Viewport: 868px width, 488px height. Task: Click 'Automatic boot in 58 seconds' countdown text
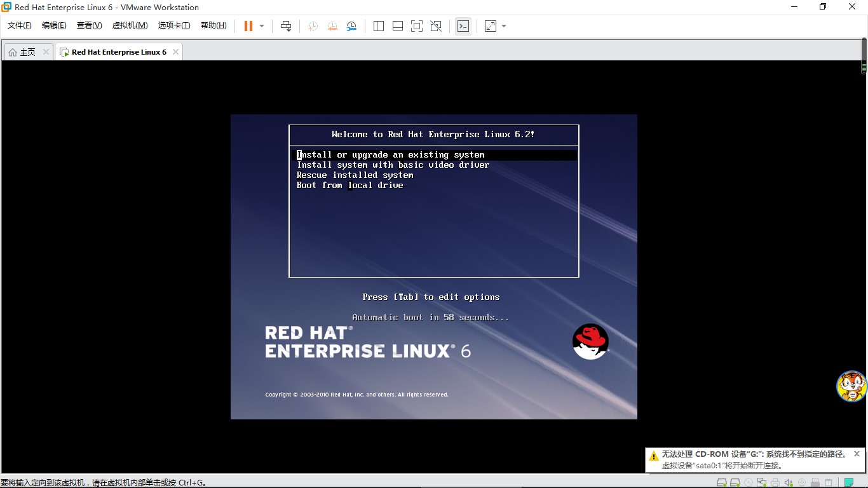[x=430, y=318]
